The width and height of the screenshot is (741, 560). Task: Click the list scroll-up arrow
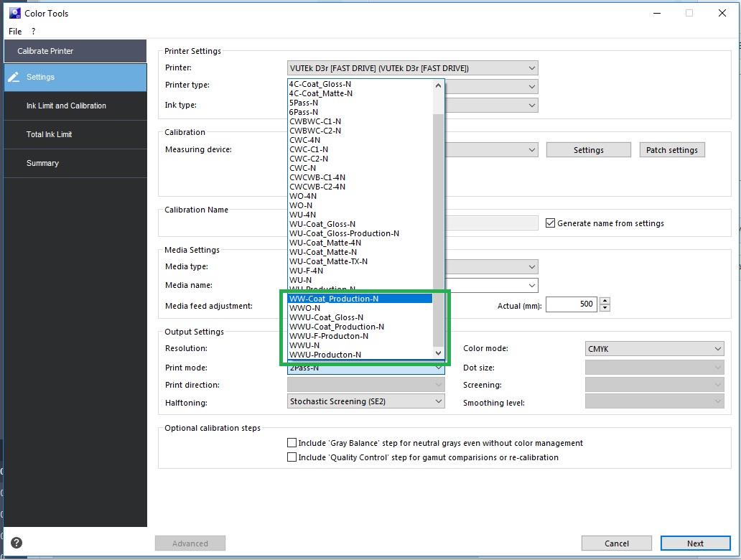438,85
